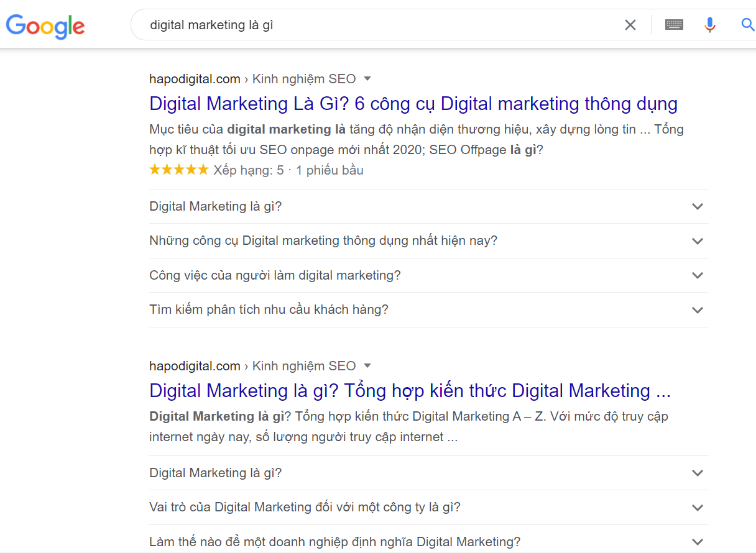Expand 'Tìm kiếm phân tích nhu cầu khách hàng?'
This screenshot has height=553, width=756.
click(x=429, y=309)
